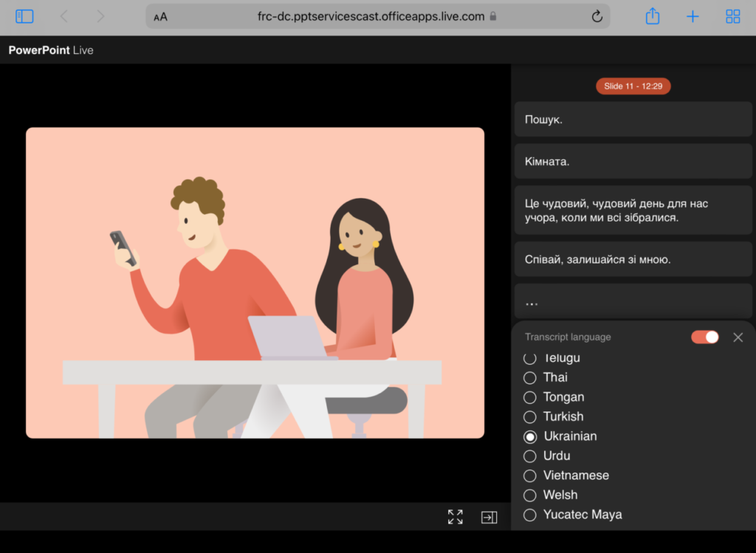Click the Slide 11 timestamp badge
756x553 pixels.
pos(633,86)
